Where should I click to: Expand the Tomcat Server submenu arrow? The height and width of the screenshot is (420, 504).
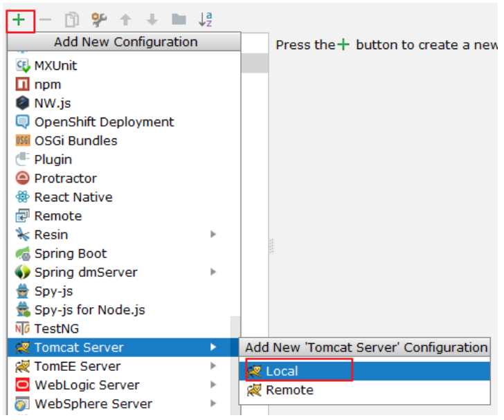(x=213, y=347)
